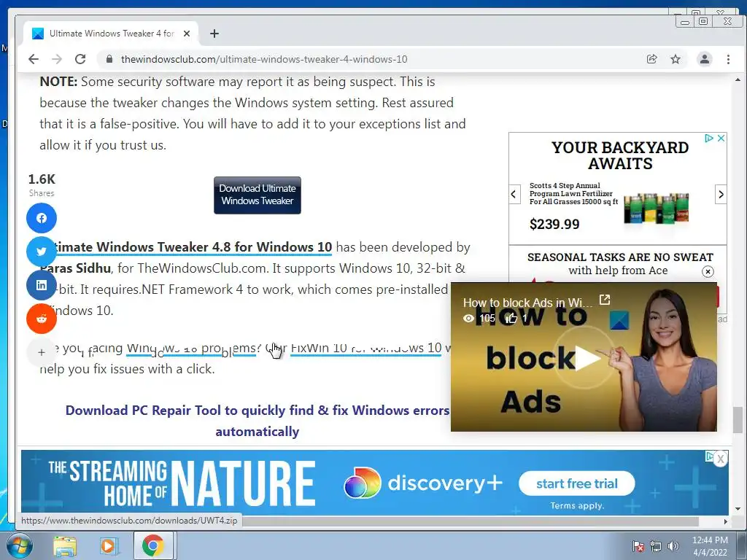Open Download PC Repair Tool link
The image size is (747, 560).
pos(258,421)
